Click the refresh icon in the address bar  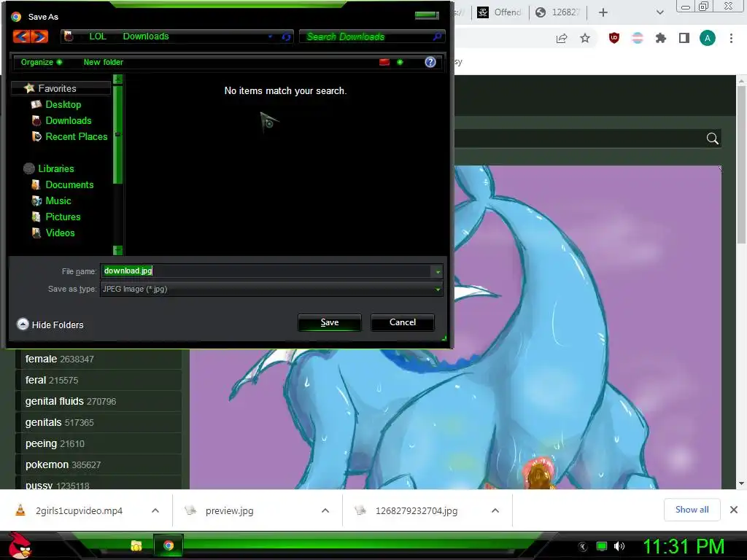click(x=286, y=36)
